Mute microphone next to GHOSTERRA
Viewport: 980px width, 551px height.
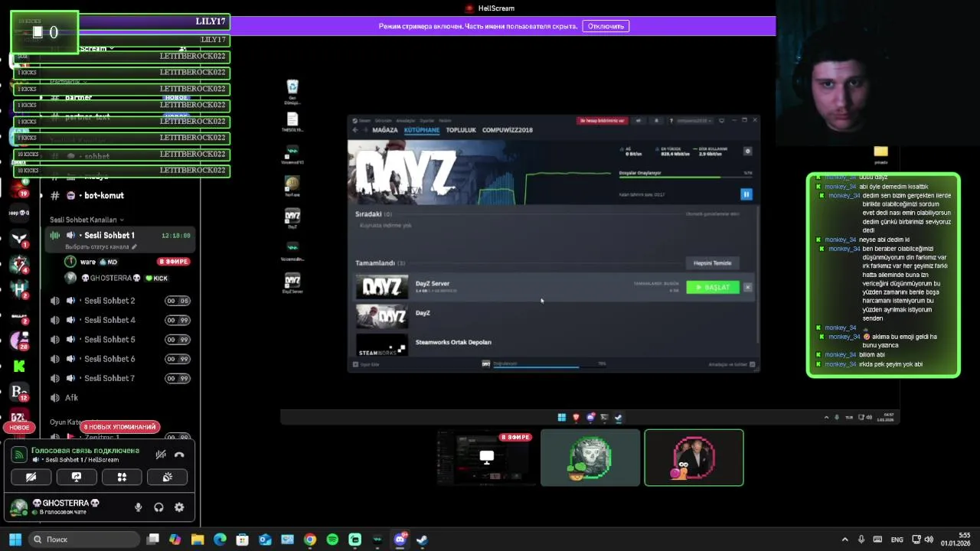pyautogui.click(x=139, y=507)
